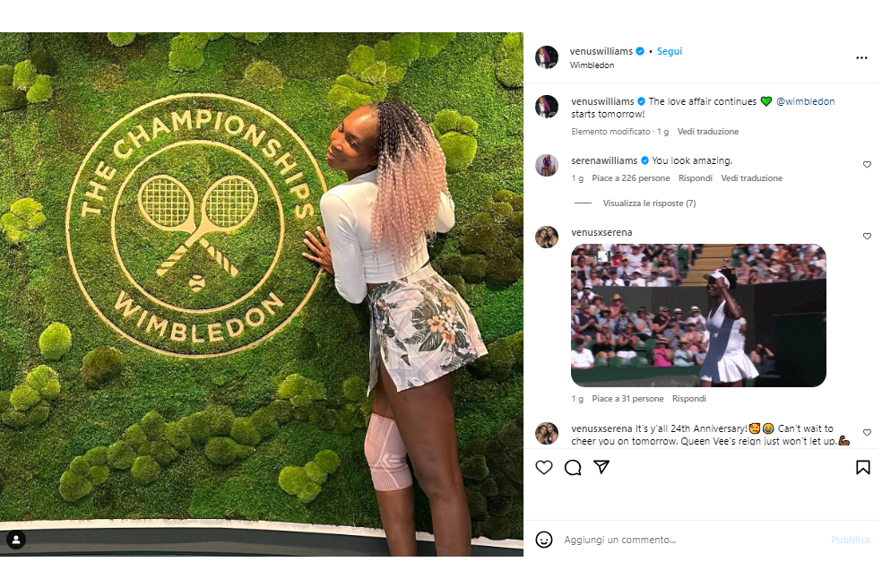Image resolution: width=882 pixels, height=588 pixels.
Task: Click Vedi traduzione under the caption
Action: point(707,132)
